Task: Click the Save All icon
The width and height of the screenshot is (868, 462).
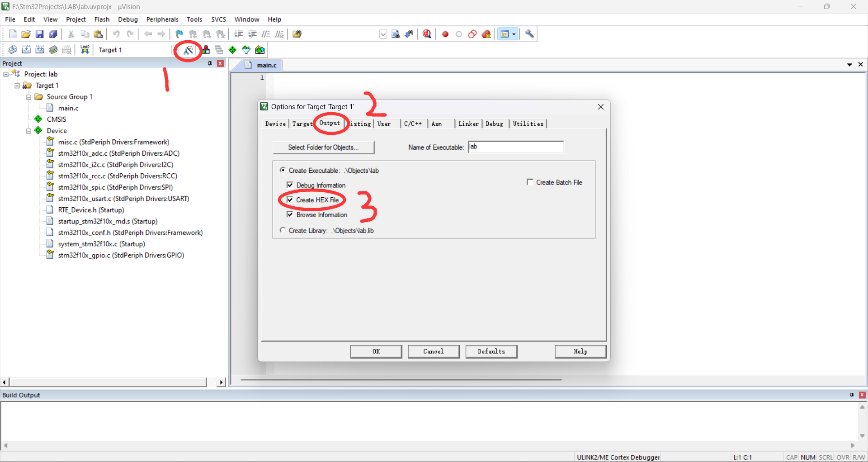Action: tap(53, 34)
